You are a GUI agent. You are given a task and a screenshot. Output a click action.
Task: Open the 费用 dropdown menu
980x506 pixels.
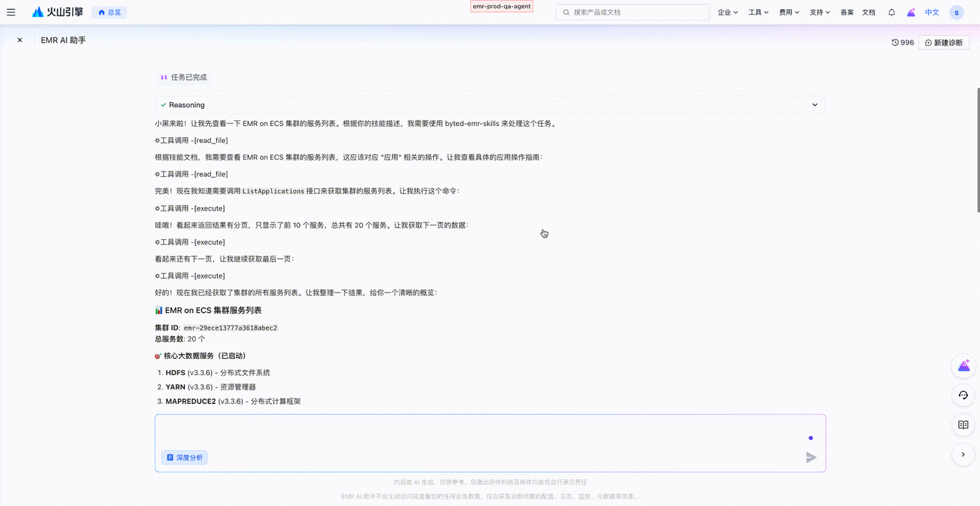[x=790, y=13]
